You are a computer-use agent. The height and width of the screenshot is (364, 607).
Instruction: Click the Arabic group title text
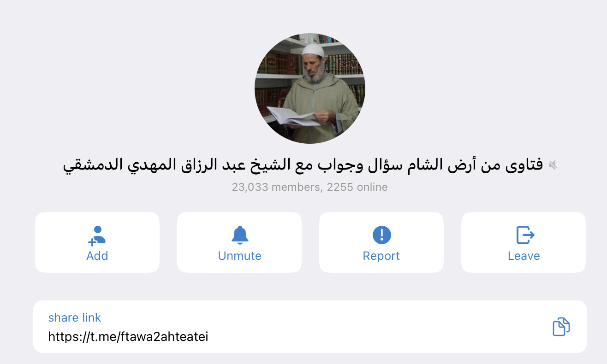[303, 165]
